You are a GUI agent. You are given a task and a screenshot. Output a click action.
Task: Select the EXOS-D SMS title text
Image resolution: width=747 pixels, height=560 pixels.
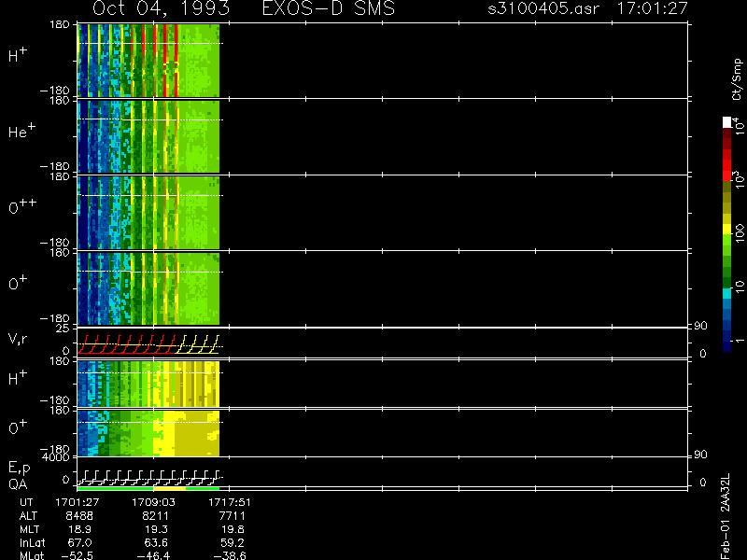[329, 8]
